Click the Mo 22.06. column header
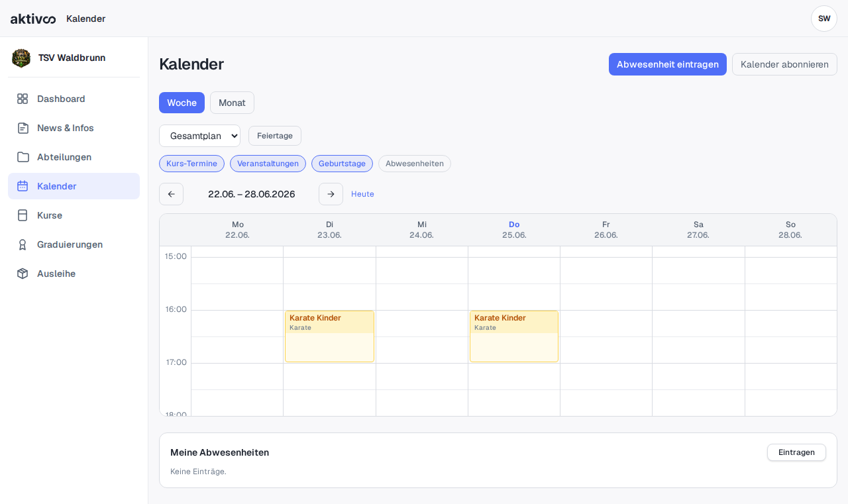 coord(237,230)
